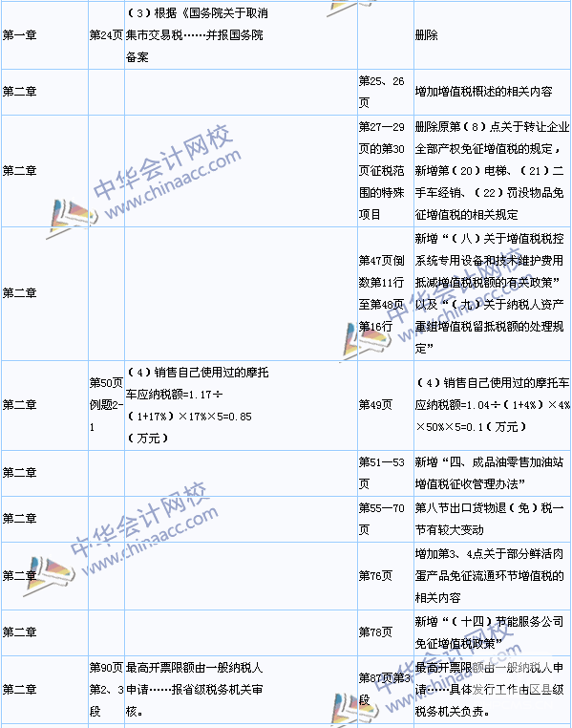Click the 第一章 chapter cell
This screenshot has width=572, height=728.
[x=45, y=35]
